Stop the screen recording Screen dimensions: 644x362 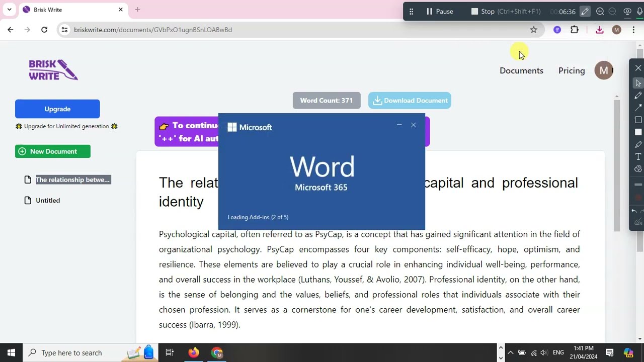(x=506, y=11)
